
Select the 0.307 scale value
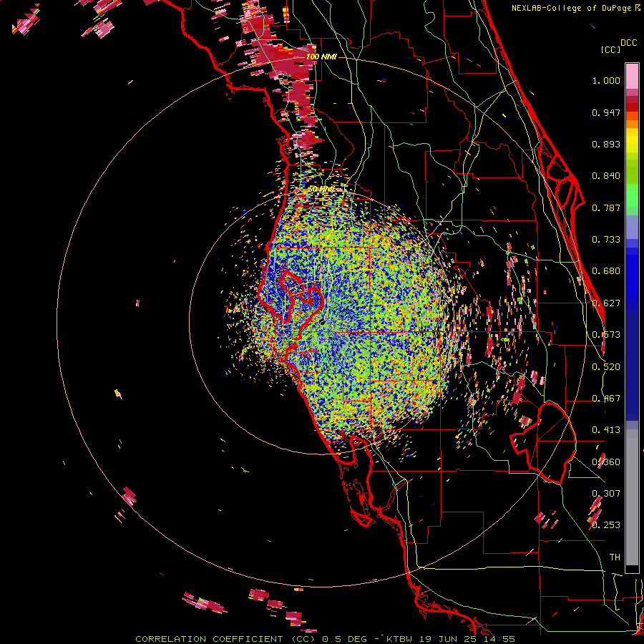pyautogui.click(x=606, y=493)
